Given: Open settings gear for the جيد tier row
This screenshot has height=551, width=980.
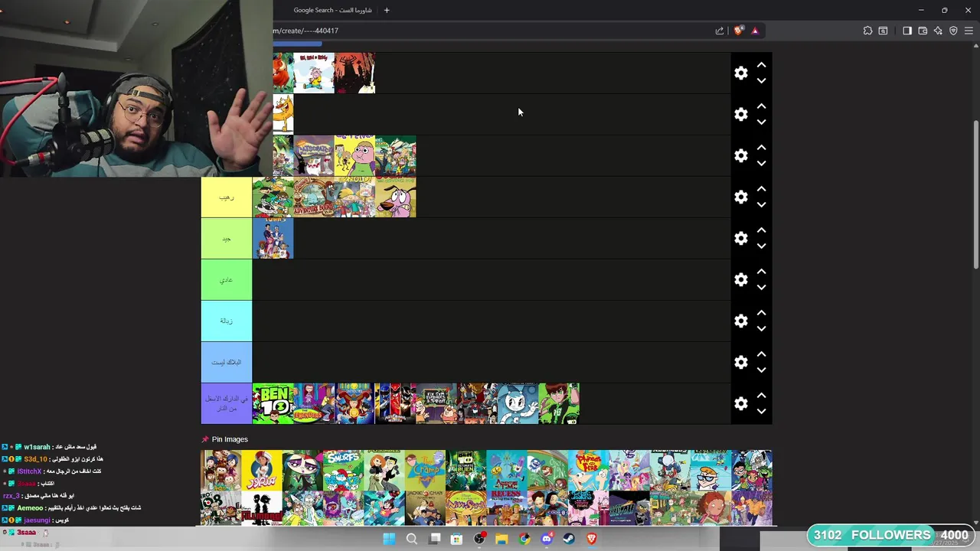Looking at the screenshot, I should click(x=740, y=238).
